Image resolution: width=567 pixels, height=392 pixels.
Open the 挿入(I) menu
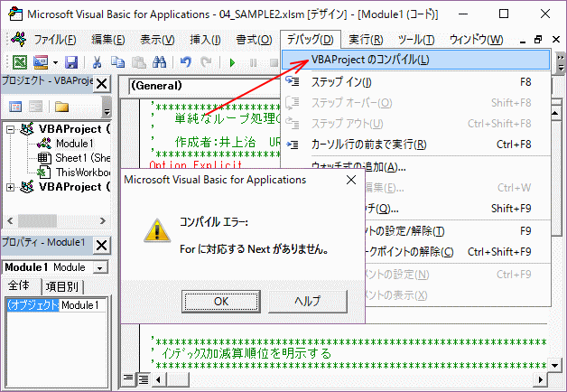[205, 40]
